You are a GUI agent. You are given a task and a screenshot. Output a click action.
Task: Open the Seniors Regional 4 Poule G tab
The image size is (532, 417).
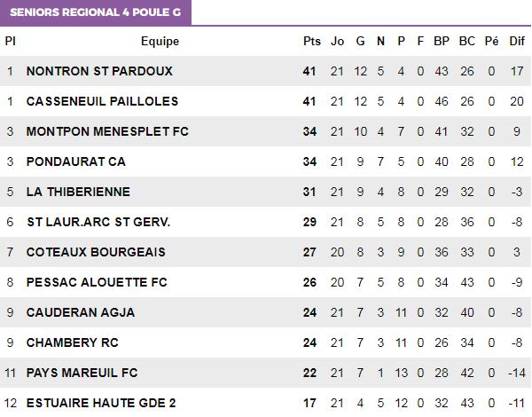[96, 12]
